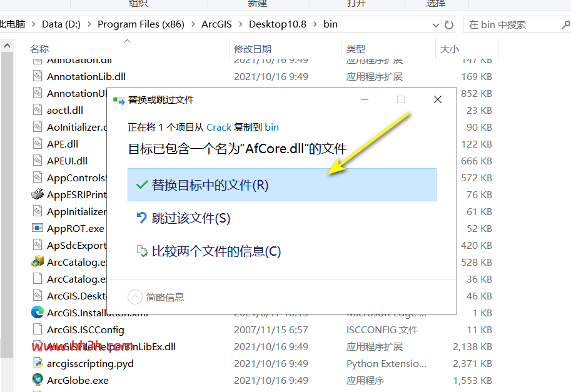The height and width of the screenshot is (392, 571).
Task: Select APE.dll file icon
Action: click(38, 144)
